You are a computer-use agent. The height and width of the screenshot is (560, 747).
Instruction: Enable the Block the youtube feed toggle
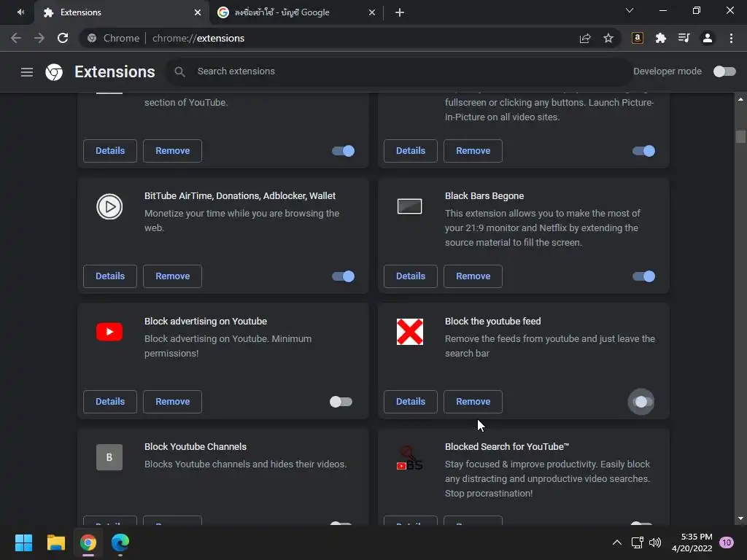click(641, 402)
